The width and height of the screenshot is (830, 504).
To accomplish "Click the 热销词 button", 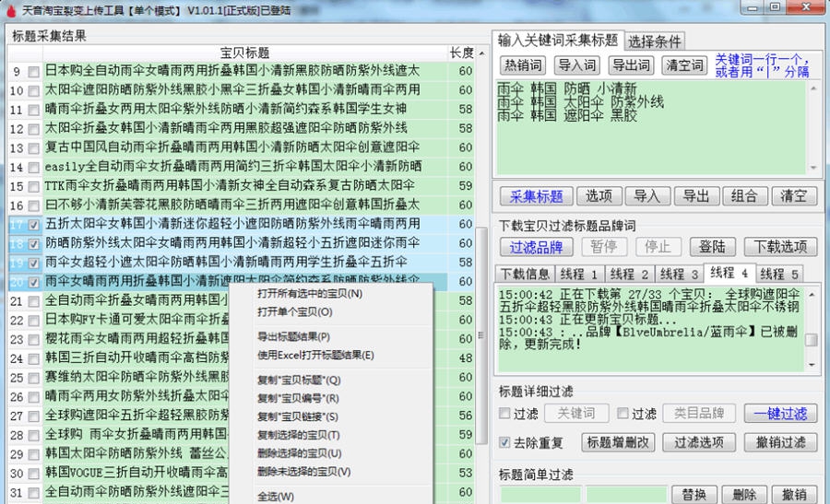I will [x=523, y=65].
